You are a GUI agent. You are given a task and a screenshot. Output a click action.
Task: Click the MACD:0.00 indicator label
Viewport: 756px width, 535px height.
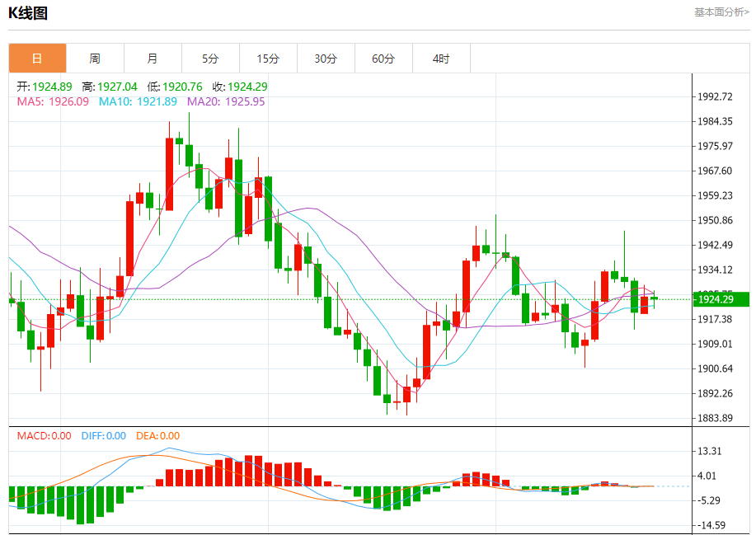(x=45, y=436)
